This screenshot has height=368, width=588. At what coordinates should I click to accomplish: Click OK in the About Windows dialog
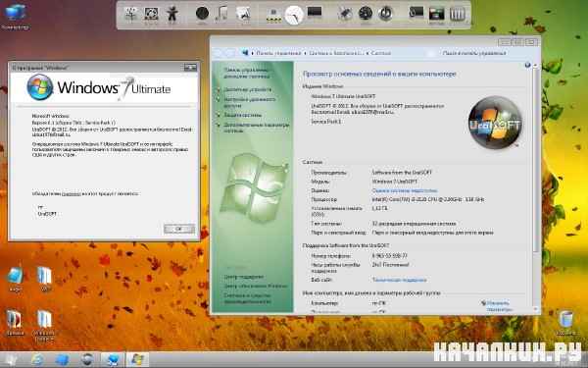tap(179, 229)
